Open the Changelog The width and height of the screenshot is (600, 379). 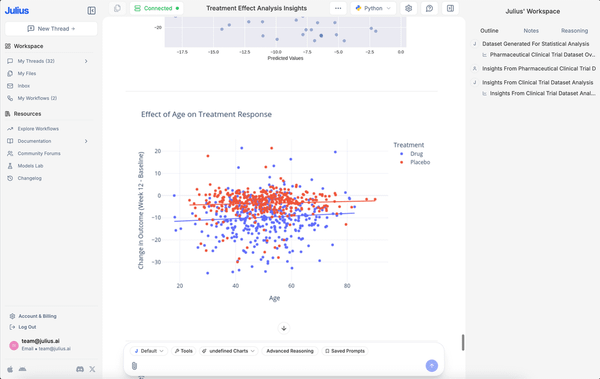point(29,178)
